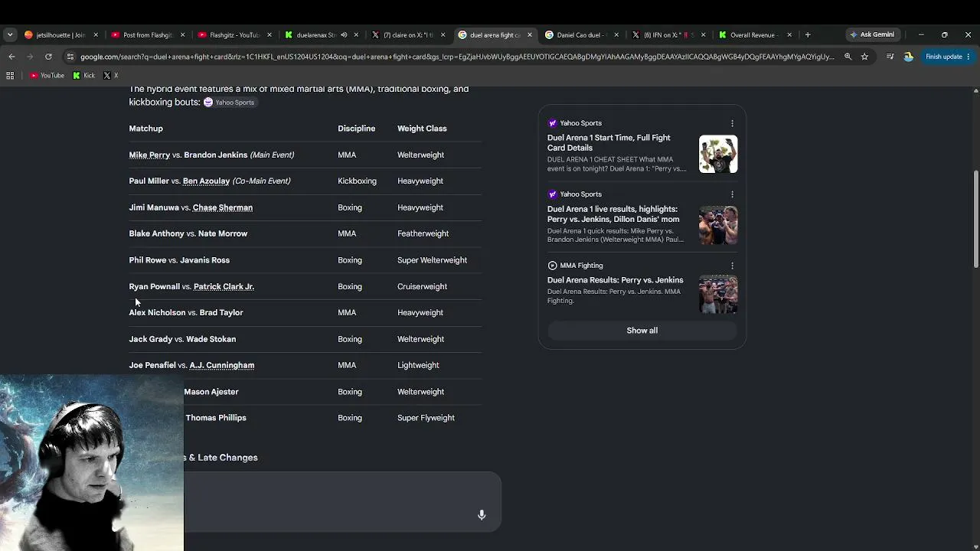Click the Alex Nicholson vs. Brad Taylor matchup
Viewport: 980px width, 551px height.
(186, 312)
